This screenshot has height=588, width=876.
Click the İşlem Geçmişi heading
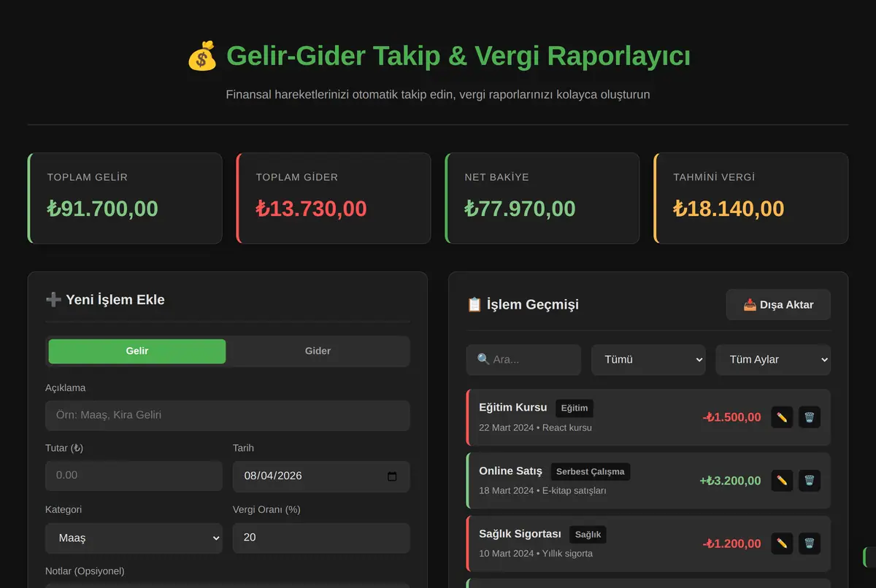click(x=523, y=305)
